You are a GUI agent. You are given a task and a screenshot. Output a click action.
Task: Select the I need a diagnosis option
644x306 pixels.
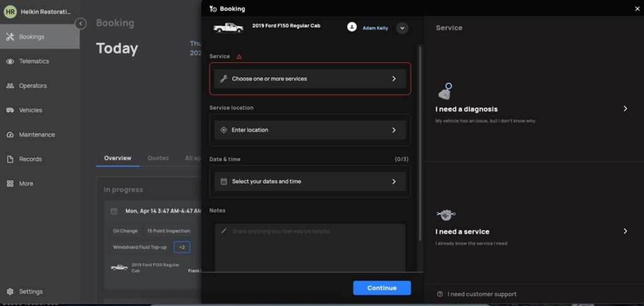click(533, 109)
